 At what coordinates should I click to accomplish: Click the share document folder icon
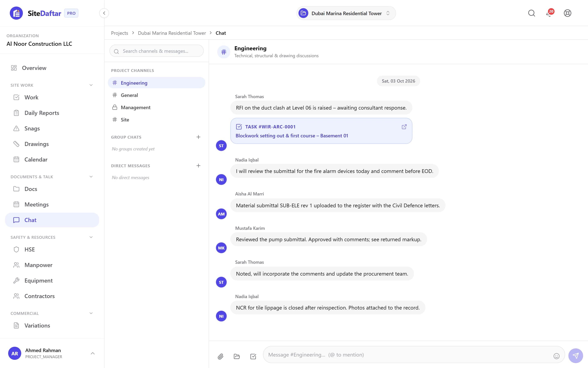pyautogui.click(x=237, y=357)
